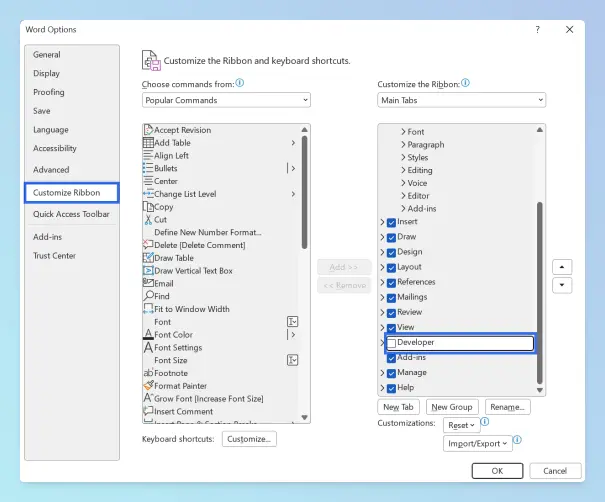
Task: Disable the References tab checkbox
Action: (391, 283)
